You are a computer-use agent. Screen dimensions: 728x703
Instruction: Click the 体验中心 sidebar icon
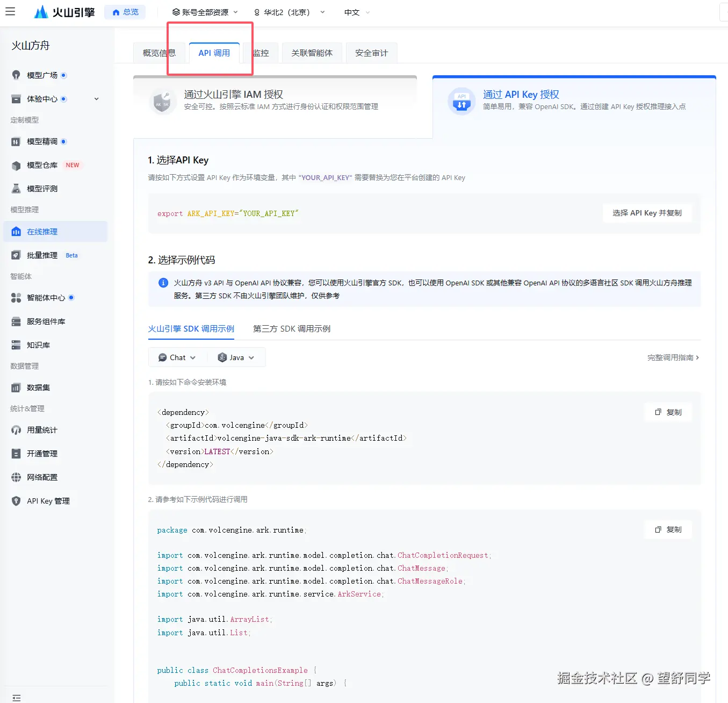tap(16, 99)
